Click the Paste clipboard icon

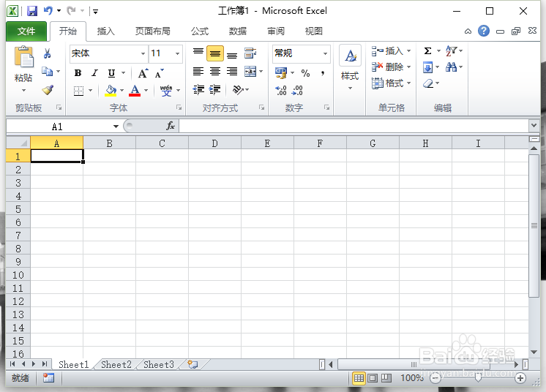click(23, 57)
